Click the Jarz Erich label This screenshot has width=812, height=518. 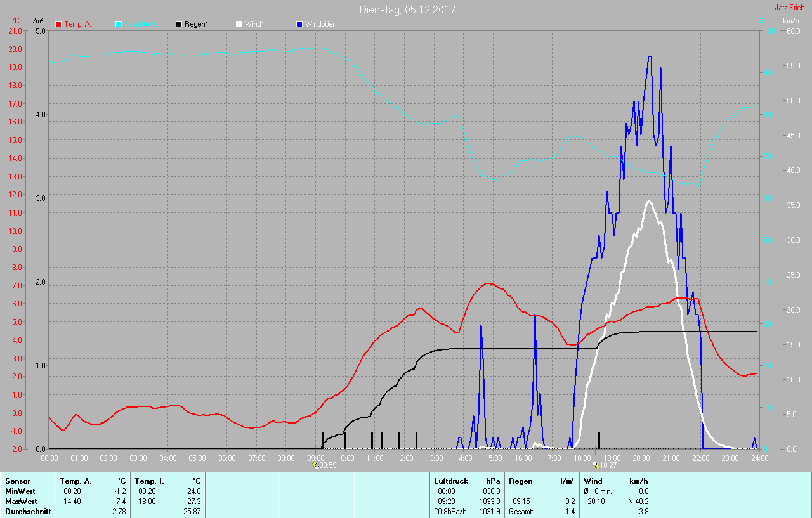(790, 8)
